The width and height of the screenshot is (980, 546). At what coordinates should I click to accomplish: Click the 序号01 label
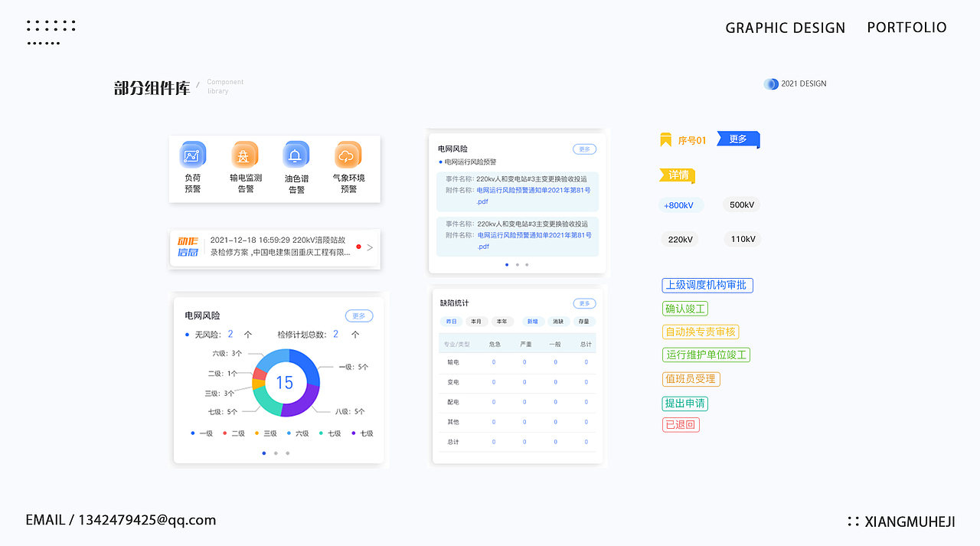coord(692,141)
